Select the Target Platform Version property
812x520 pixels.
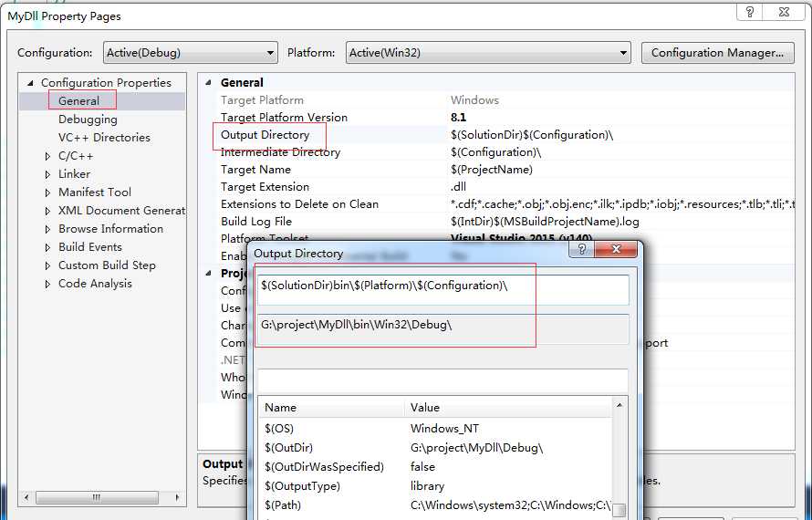[284, 118]
